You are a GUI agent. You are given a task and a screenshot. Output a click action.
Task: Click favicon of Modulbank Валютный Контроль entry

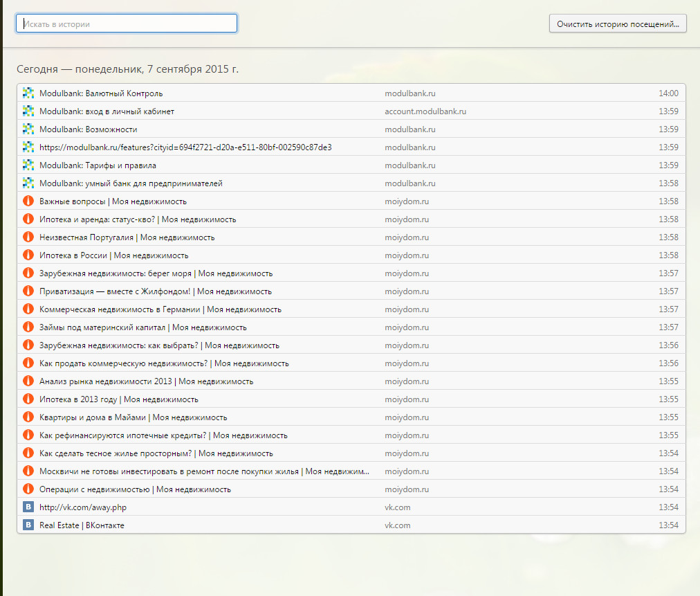tap(28, 93)
